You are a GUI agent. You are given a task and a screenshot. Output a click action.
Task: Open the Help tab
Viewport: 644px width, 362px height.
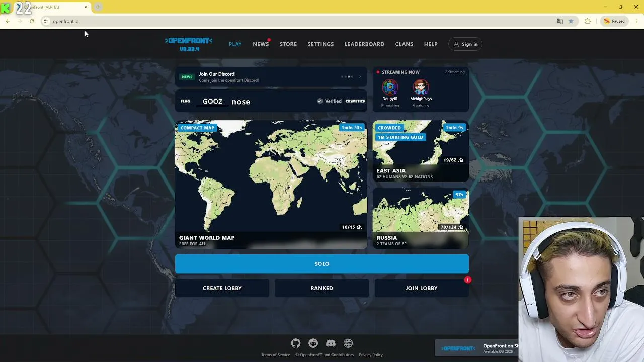click(431, 44)
